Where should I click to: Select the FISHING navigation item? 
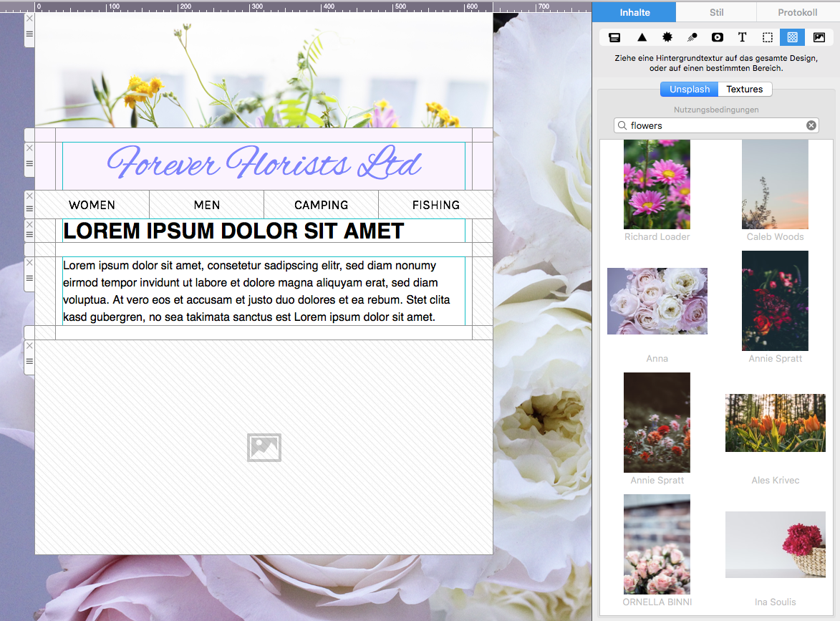pos(436,206)
